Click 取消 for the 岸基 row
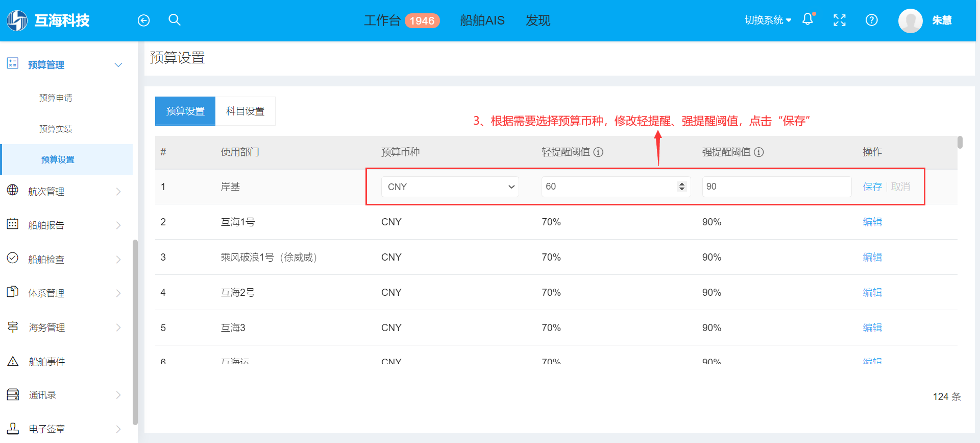This screenshot has width=980, height=443. coord(900,186)
